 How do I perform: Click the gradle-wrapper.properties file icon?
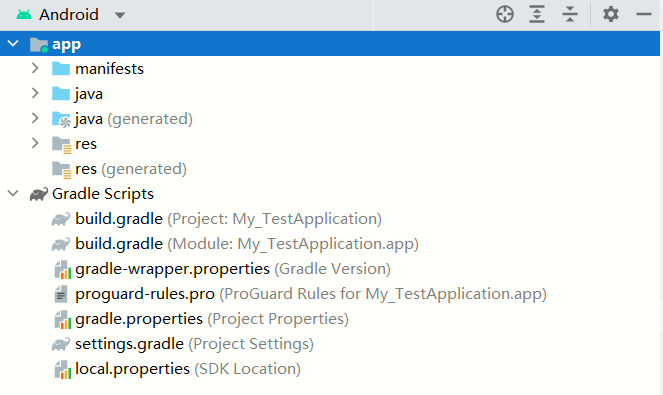point(63,269)
